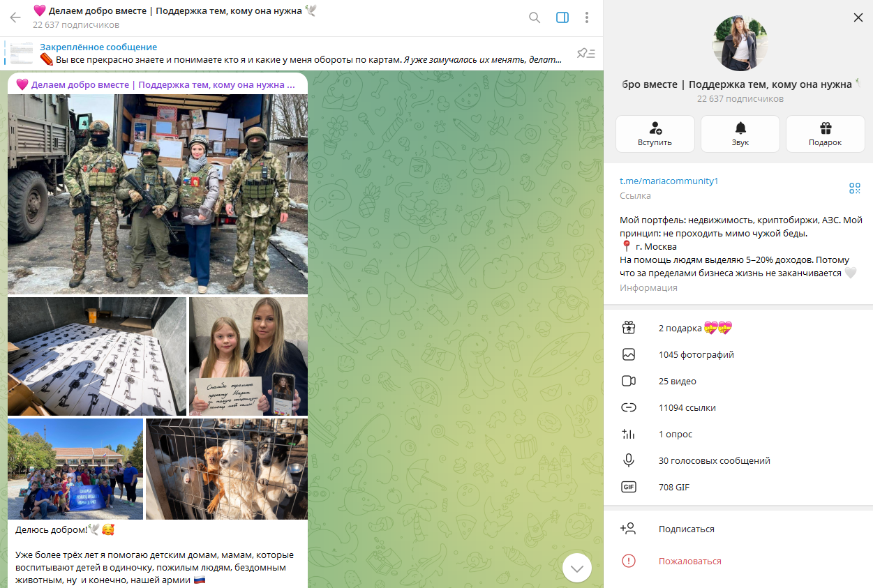
Task: Open the soldiers and truck photo
Action: tap(158, 195)
